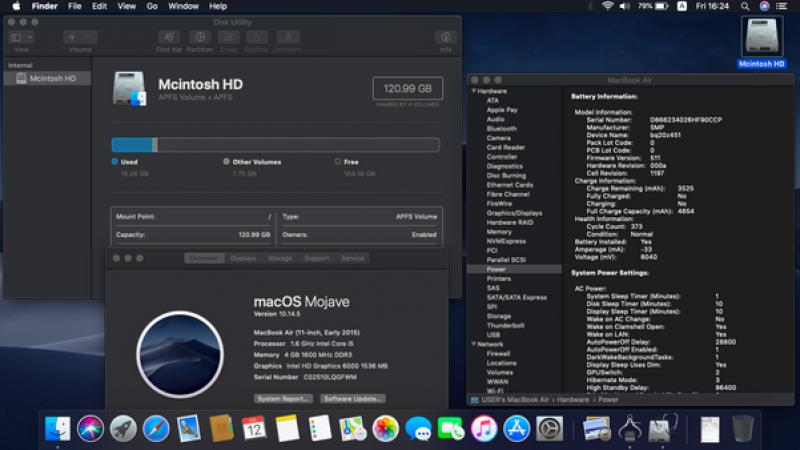Viewport: 800px width, 450px height.
Task: Open FaceTime icon in Dock
Action: click(451, 428)
